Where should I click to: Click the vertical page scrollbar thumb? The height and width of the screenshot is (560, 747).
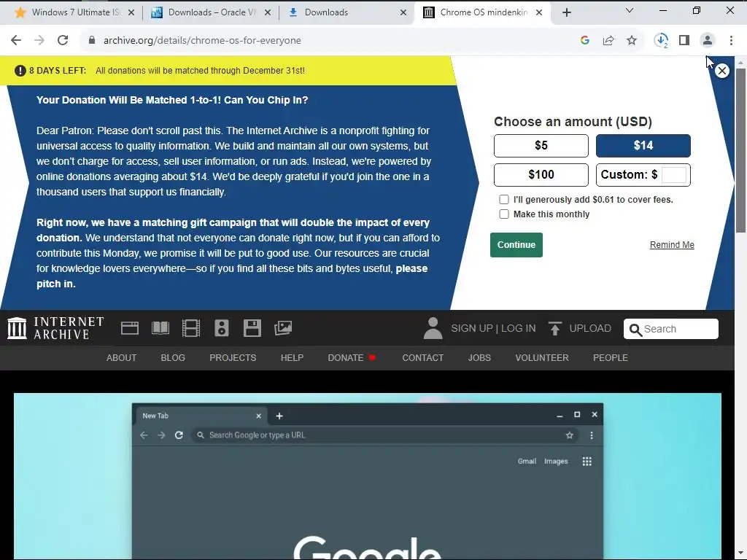740,150
